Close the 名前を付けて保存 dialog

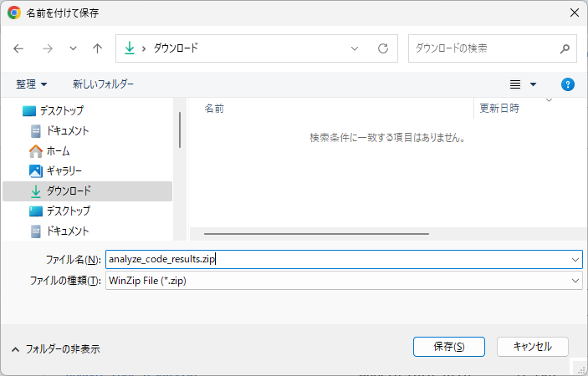pyautogui.click(x=574, y=13)
